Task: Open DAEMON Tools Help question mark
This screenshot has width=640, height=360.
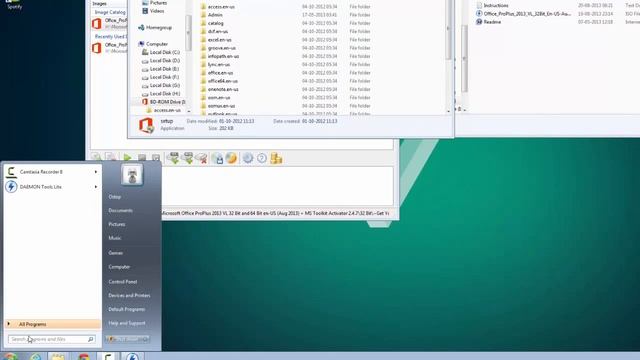Action: [x=262, y=158]
